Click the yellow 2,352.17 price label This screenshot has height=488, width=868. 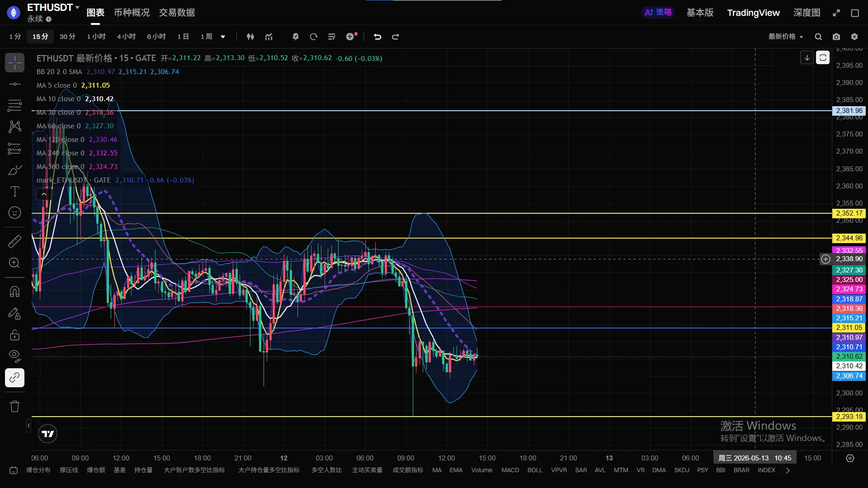849,213
